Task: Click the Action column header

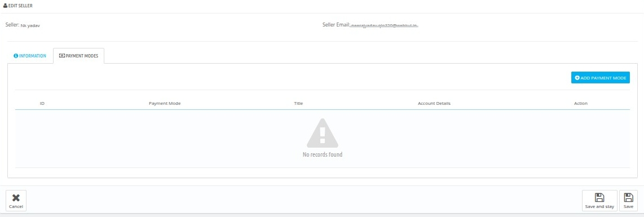Action: pos(581,103)
